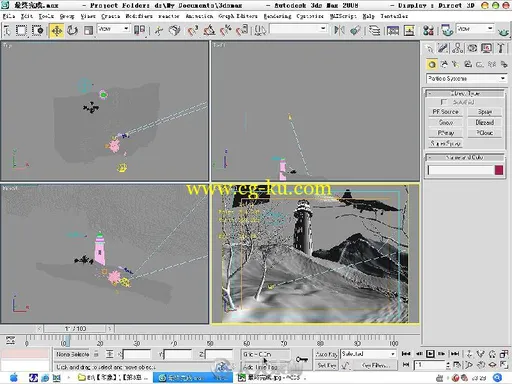Screen dimensions: 512x384
Task: Open the Render Scene dialog icon
Action: (447, 30)
